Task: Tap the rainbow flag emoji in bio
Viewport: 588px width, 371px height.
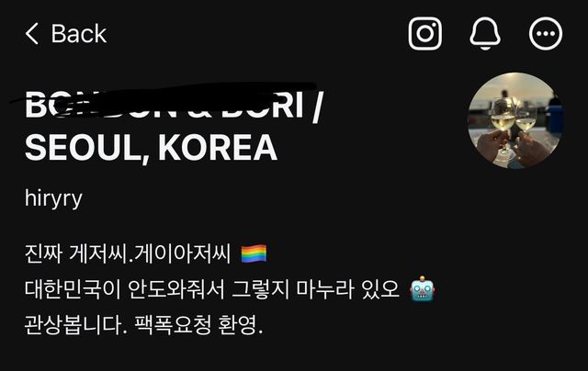Action: coord(254,253)
